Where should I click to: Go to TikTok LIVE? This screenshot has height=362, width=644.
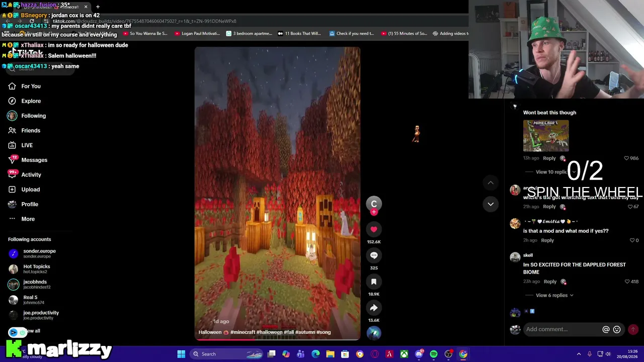click(x=20, y=145)
